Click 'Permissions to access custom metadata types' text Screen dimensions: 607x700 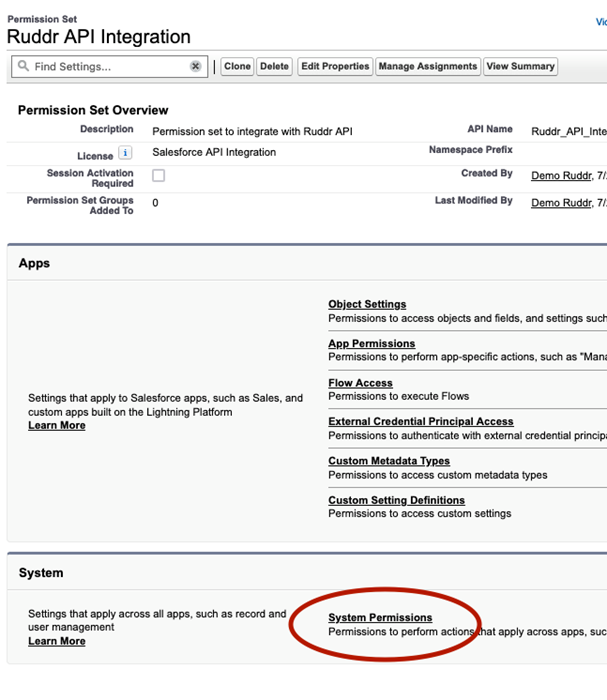[x=438, y=475]
